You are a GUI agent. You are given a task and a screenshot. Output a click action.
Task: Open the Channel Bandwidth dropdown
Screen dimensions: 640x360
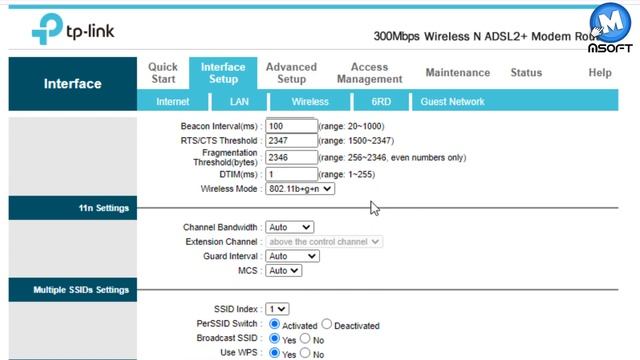[x=290, y=227]
